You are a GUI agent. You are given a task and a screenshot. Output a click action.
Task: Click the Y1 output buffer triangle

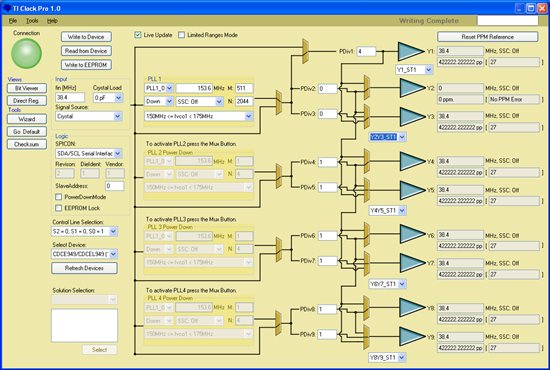(x=410, y=52)
